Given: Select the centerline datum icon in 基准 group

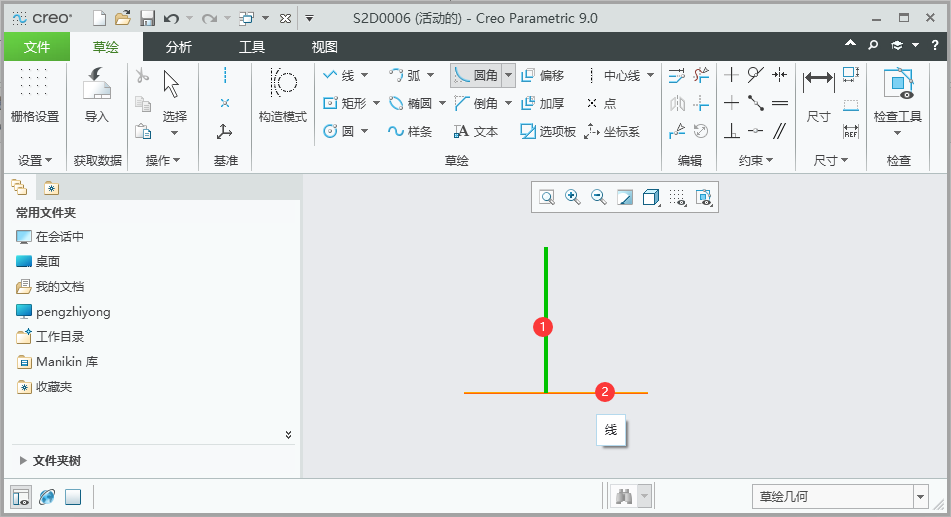Looking at the screenshot, I should [x=225, y=75].
